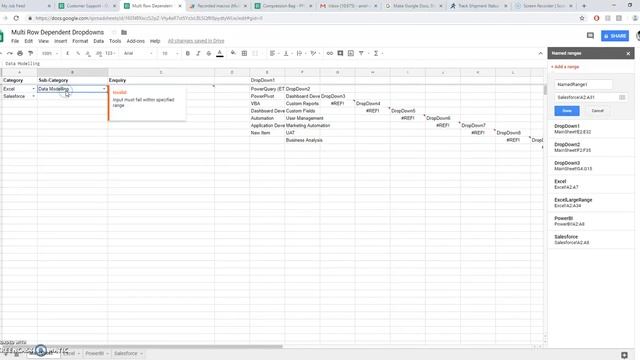Toggle strikethrough formatting
640x360 pixels.
(209, 53)
